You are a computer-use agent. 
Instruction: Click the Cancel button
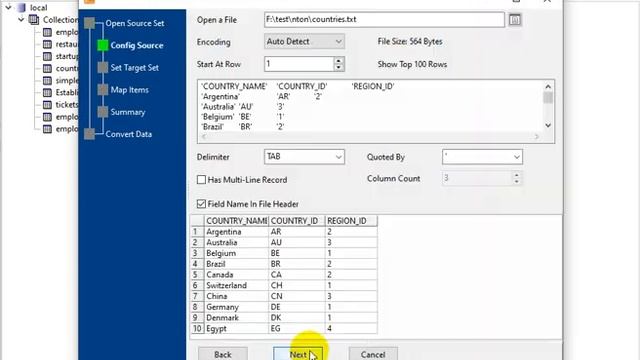(x=373, y=354)
